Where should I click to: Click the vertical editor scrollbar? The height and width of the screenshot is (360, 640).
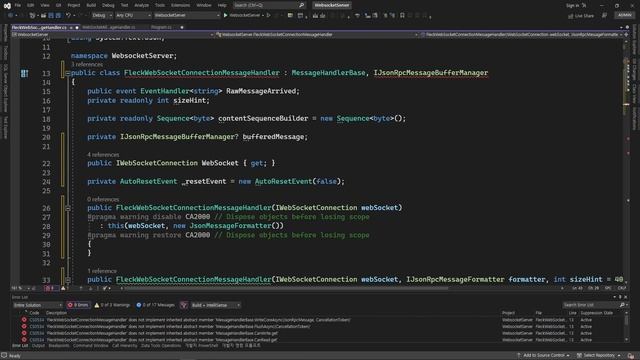pos(627,161)
